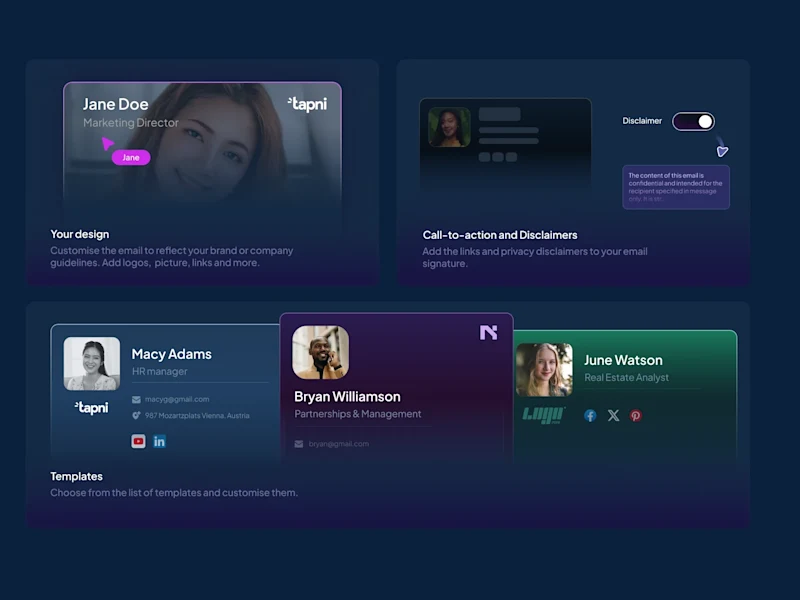
Task: Click the purple N logo on Bryan's card
Action: click(488, 333)
